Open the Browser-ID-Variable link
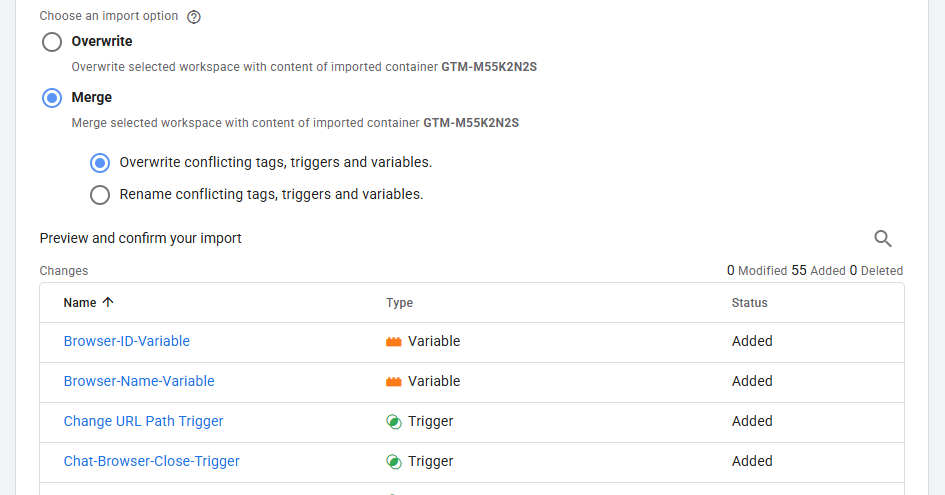Screen dimensions: 945x495 (x=127, y=341)
